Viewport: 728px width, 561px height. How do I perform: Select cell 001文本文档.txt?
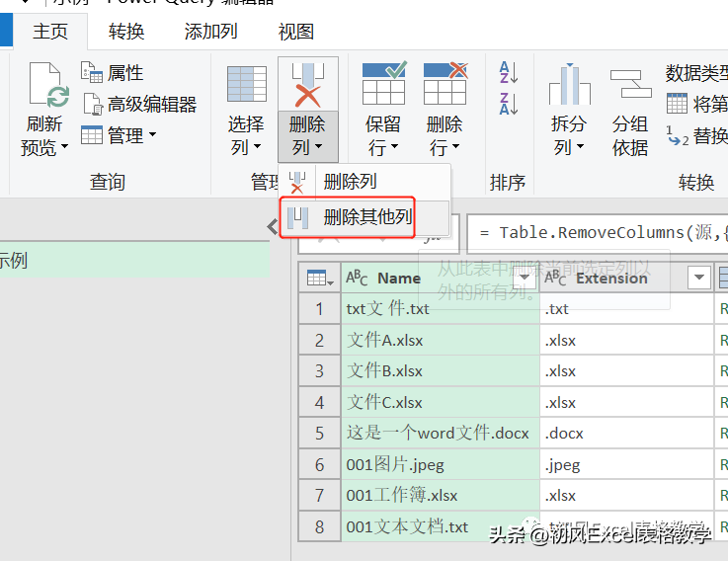tap(440, 526)
